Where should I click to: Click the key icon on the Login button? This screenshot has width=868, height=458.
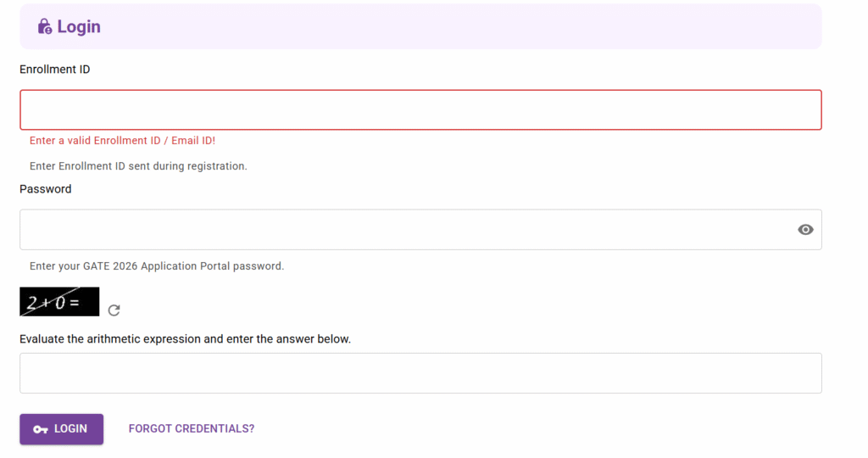coord(41,429)
